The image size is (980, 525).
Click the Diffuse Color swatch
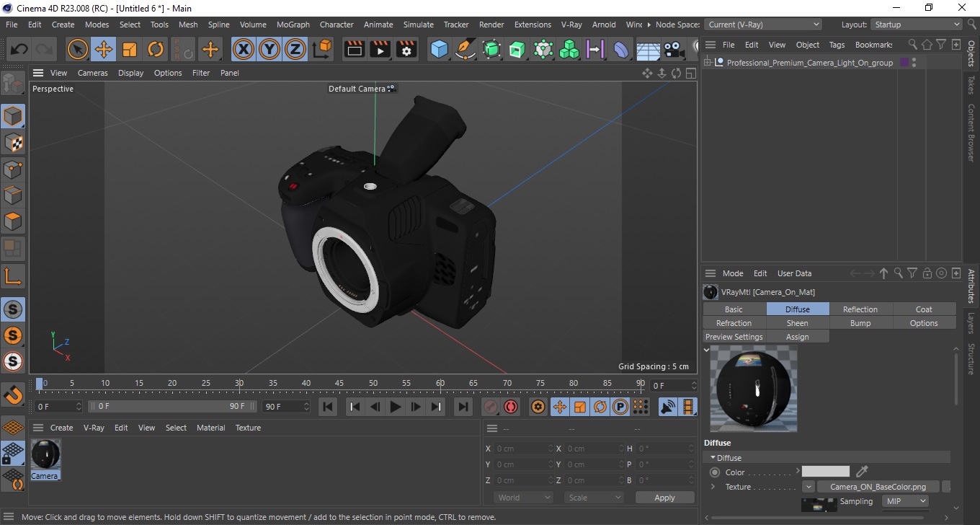(826, 472)
